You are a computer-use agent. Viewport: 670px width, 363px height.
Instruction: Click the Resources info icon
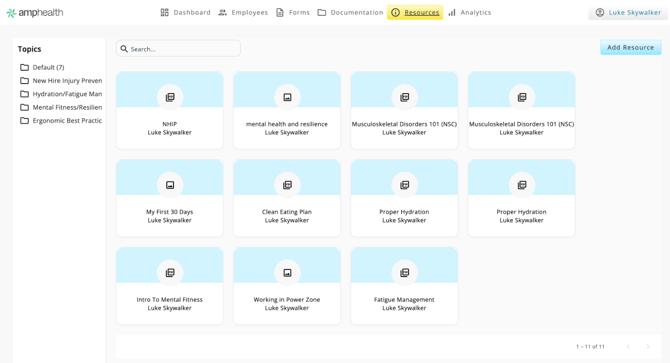tap(396, 12)
